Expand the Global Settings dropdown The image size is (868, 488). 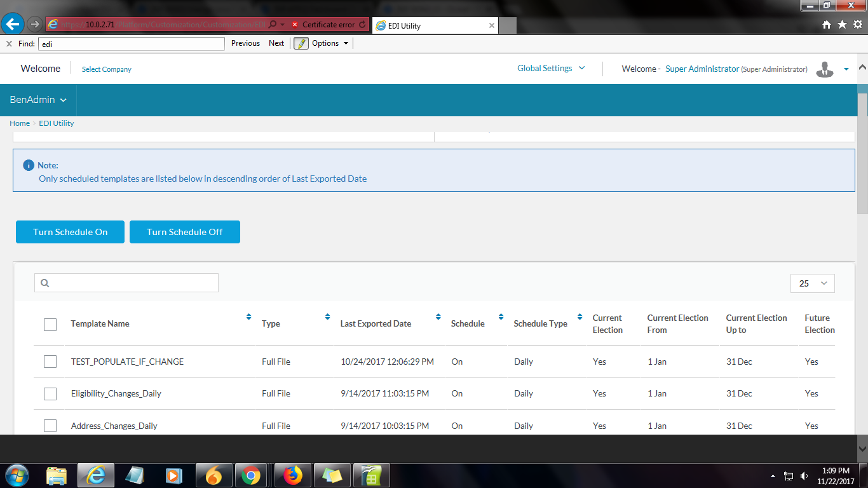551,69
